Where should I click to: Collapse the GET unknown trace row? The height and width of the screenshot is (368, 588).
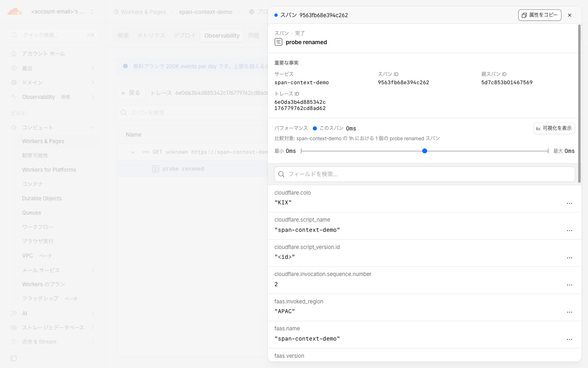pos(133,152)
